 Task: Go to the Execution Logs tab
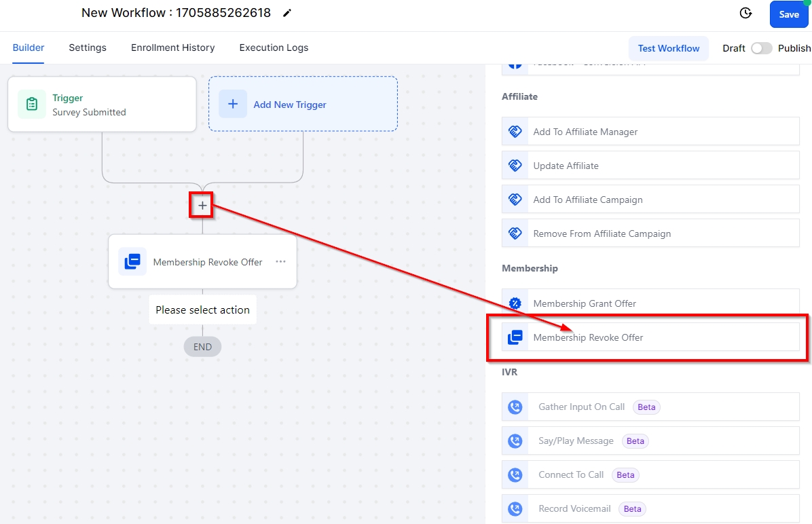click(274, 48)
